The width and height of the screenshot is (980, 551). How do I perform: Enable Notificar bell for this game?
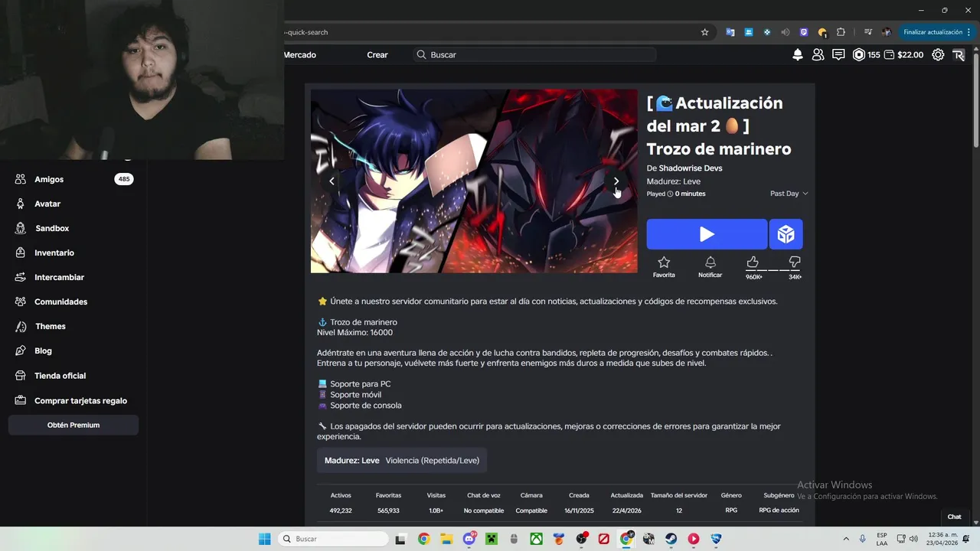(x=710, y=267)
